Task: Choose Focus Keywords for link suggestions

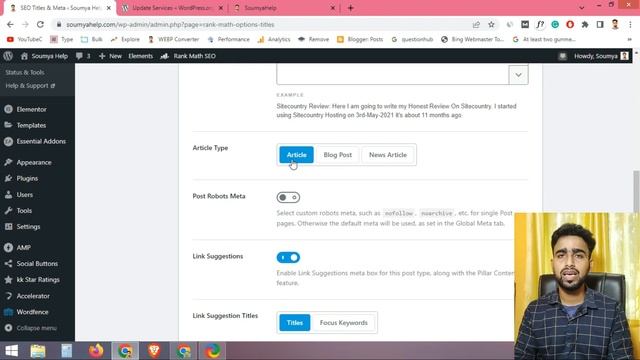Action: click(344, 322)
